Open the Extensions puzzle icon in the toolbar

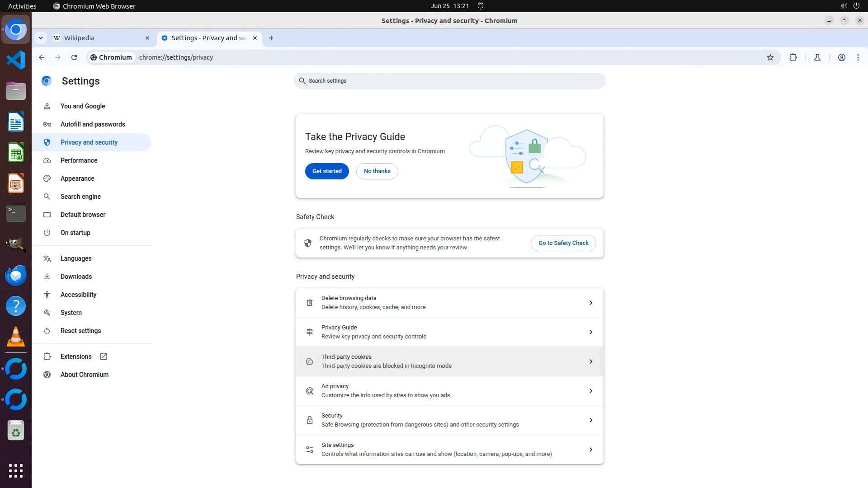(793, 57)
